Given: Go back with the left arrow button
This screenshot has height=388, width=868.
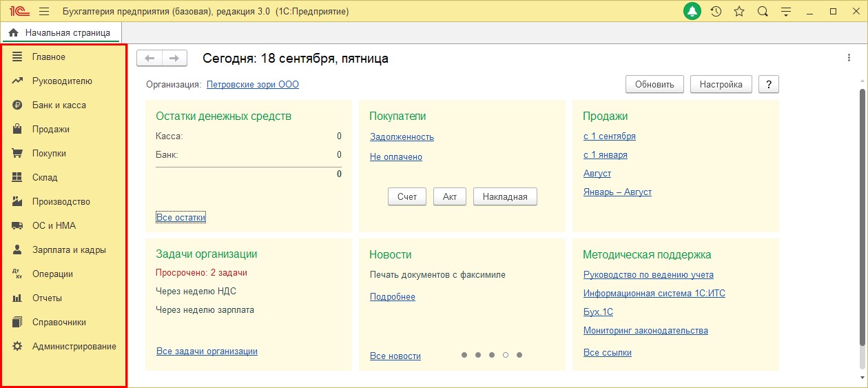Looking at the screenshot, I should (149, 58).
